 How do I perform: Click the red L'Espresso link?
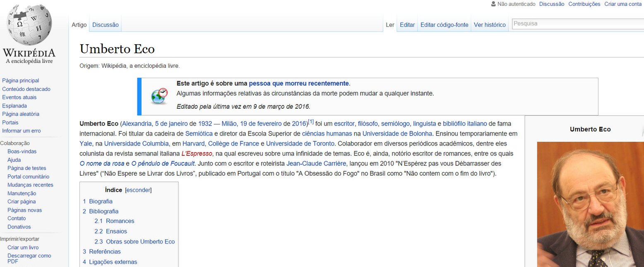[x=197, y=154]
